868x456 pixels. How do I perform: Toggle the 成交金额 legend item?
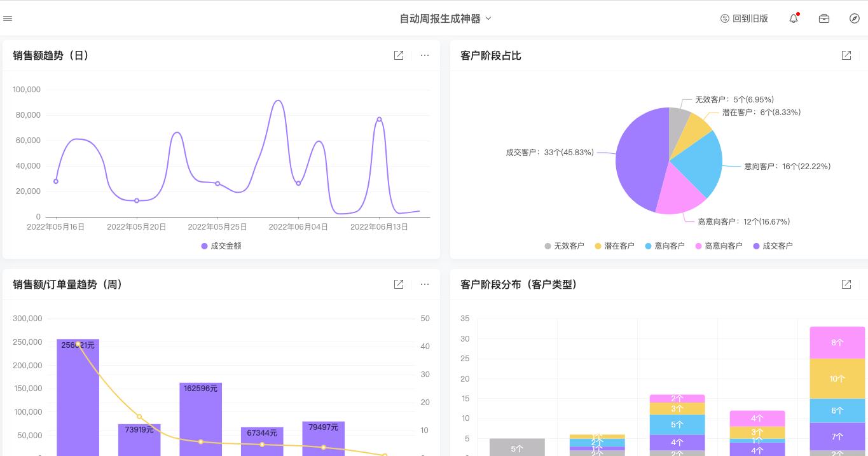(221, 245)
